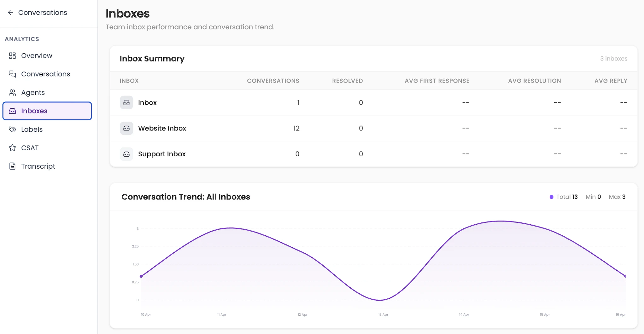644x334 pixels.
Task: Click the data point at 10 Apr on chart
Action: click(141, 276)
